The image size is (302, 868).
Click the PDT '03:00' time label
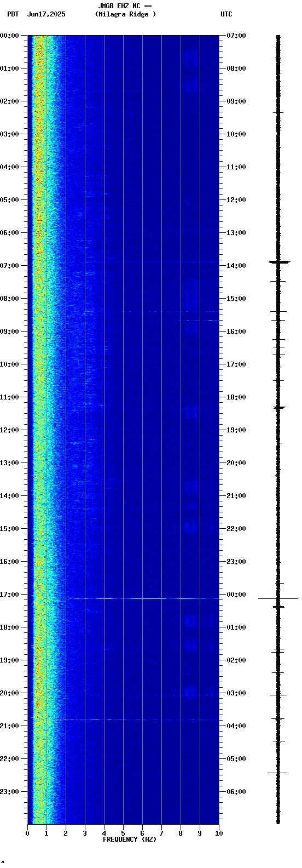pos(9,134)
